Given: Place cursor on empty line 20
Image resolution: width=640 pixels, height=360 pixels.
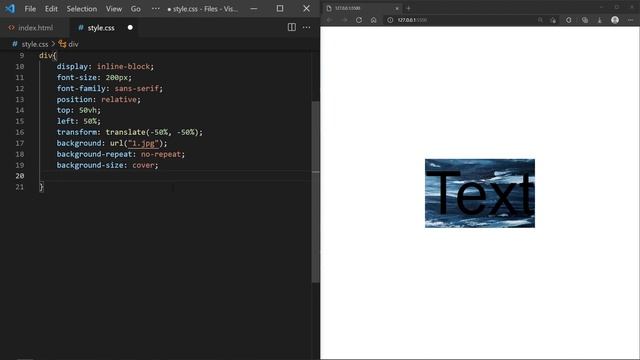Looking at the screenshot, I should click(176, 176).
